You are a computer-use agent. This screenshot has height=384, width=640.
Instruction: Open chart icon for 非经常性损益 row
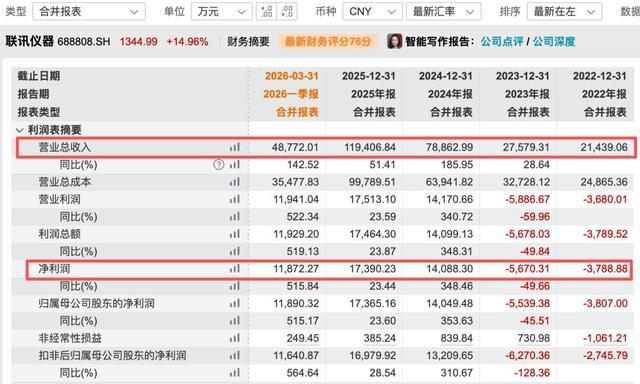click(235, 338)
